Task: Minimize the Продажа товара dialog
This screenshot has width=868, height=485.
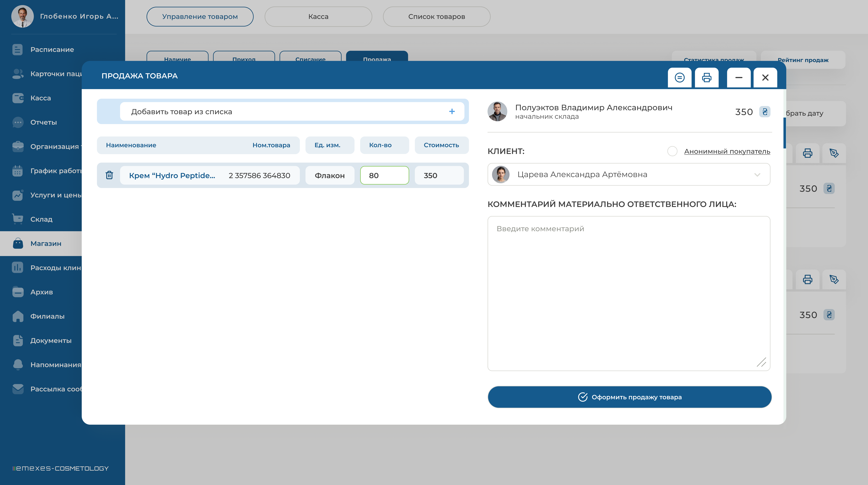Action: (739, 78)
